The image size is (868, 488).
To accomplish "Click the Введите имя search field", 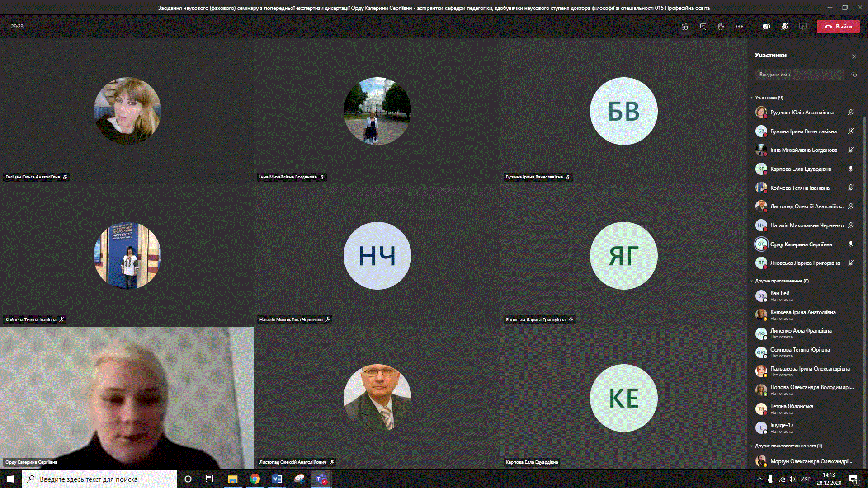I will [x=799, y=75].
